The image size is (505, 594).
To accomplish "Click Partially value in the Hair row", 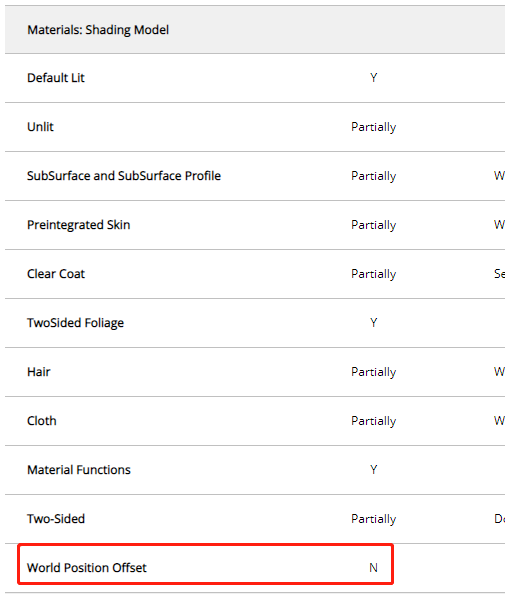I will point(374,372).
